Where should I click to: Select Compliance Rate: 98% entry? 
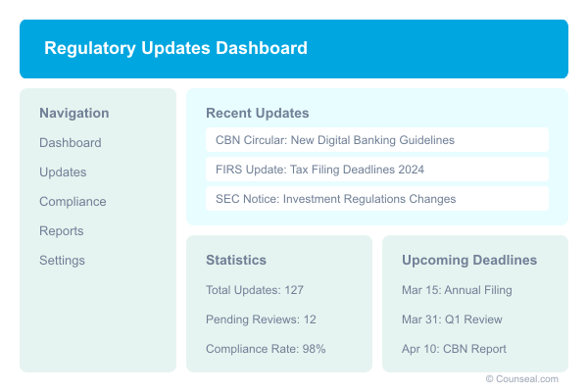pyautogui.click(x=266, y=349)
